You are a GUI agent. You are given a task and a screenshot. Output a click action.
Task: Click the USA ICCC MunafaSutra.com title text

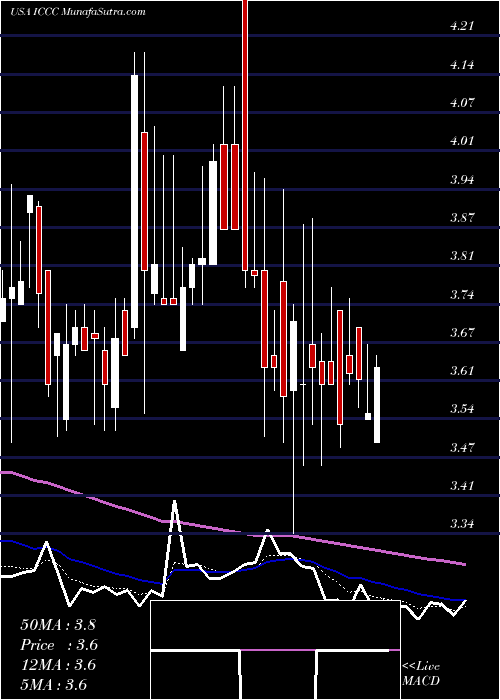pyautogui.click(x=77, y=11)
